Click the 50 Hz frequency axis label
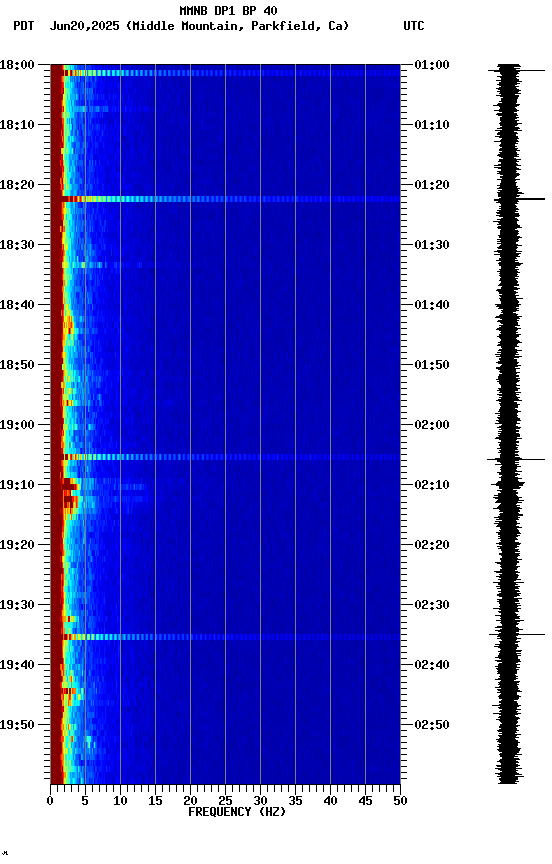Screen dimensions: 552x864 (x=400, y=801)
